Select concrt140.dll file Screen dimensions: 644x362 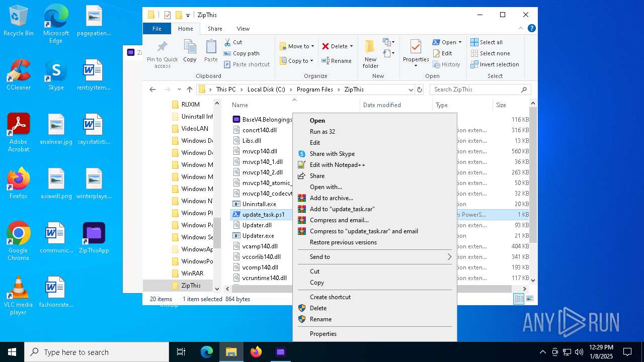259,130
